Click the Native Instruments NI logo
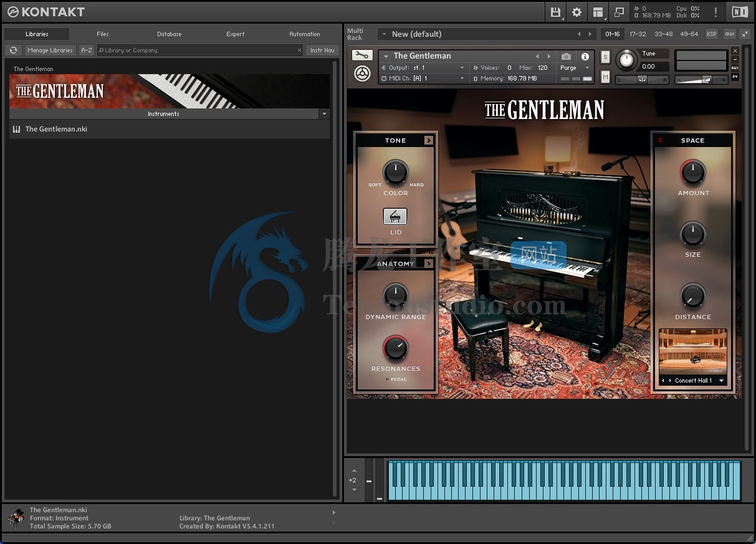Image resolution: width=756 pixels, height=544 pixels. (740, 12)
